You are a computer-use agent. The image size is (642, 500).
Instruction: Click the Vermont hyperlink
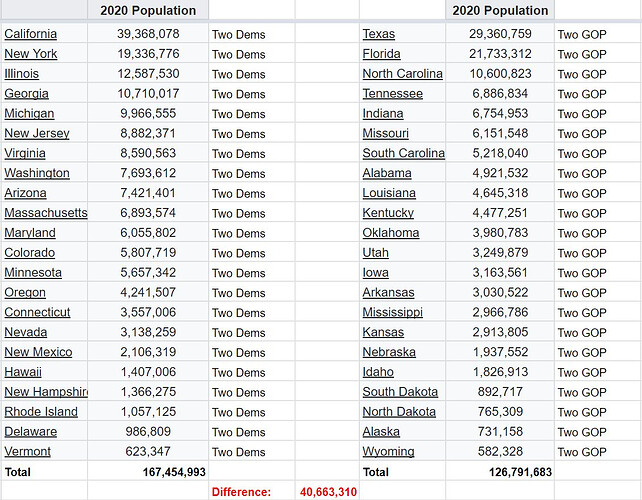coord(27,452)
